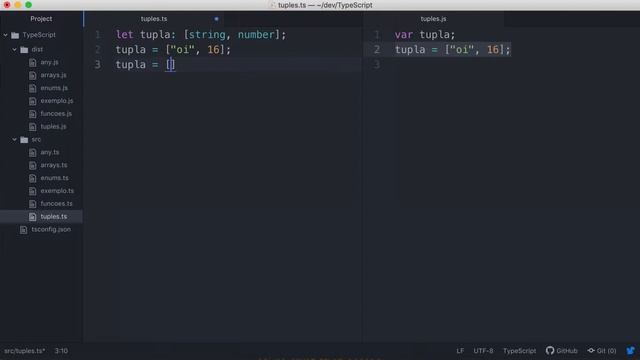The width and height of the screenshot is (640, 360).
Task: Change the TypeScript grammar selector
Action: [519, 351]
